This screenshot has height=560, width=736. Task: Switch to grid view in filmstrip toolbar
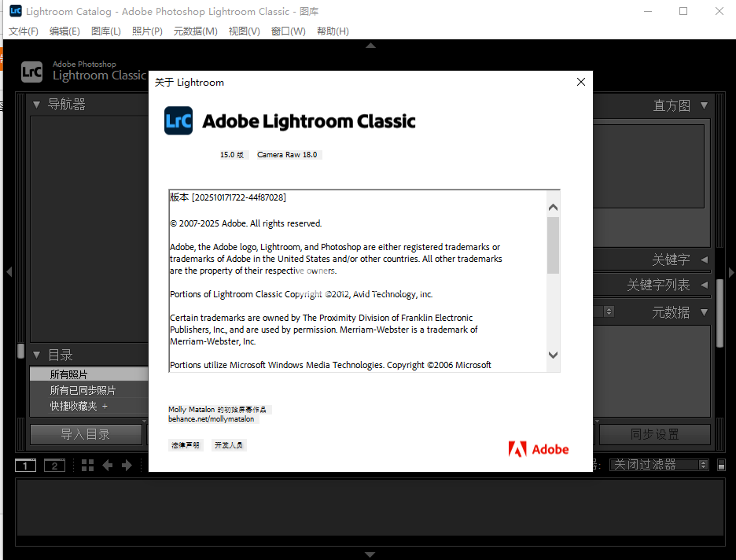click(88, 466)
